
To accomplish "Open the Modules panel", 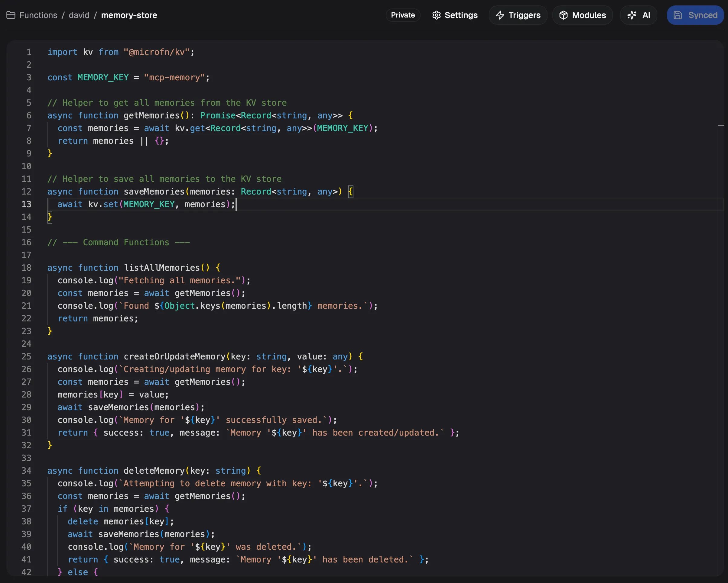I will tap(583, 15).
